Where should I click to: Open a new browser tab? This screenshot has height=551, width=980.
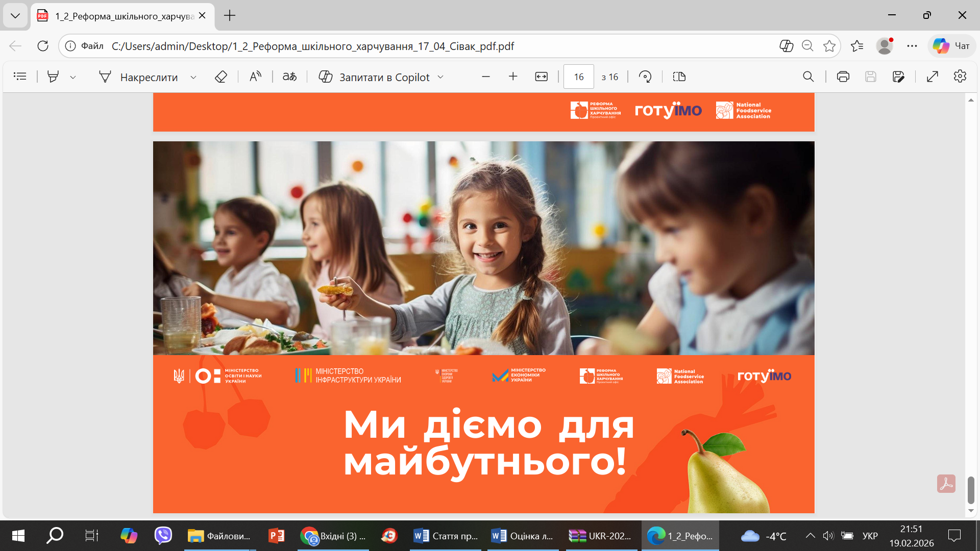click(x=230, y=15)
